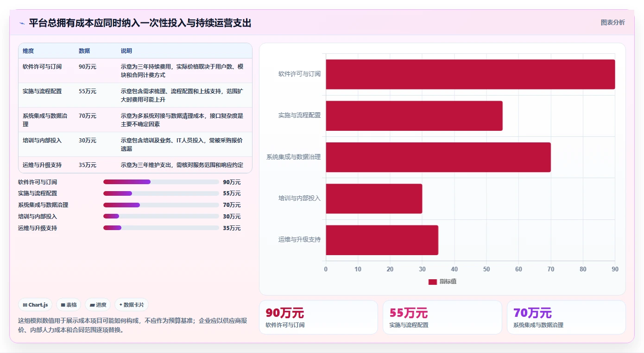Viewport: 644px width, 353px height.
Task: Toggle the 指标值 legend item
Action: point(442,282)
